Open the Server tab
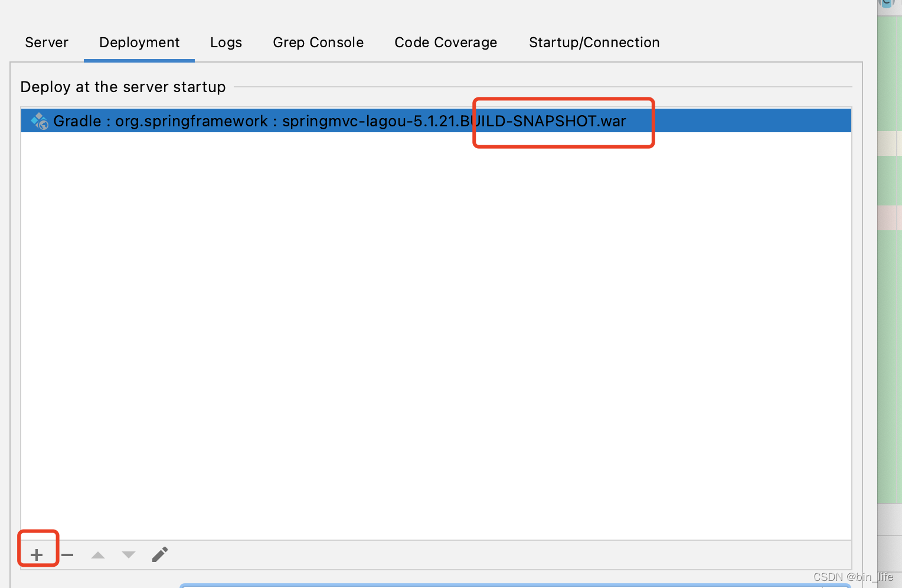Viewport: 902px width, 588px height. (x=47, y=43)
